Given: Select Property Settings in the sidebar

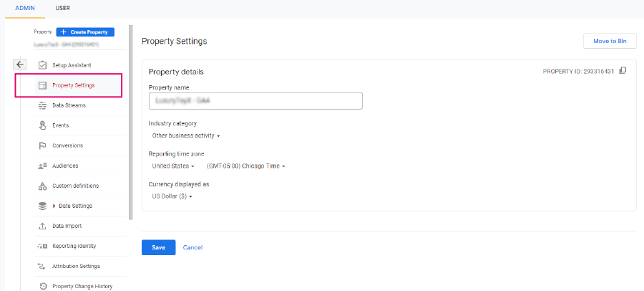Looking at the screenshot, I should [74, 85].
